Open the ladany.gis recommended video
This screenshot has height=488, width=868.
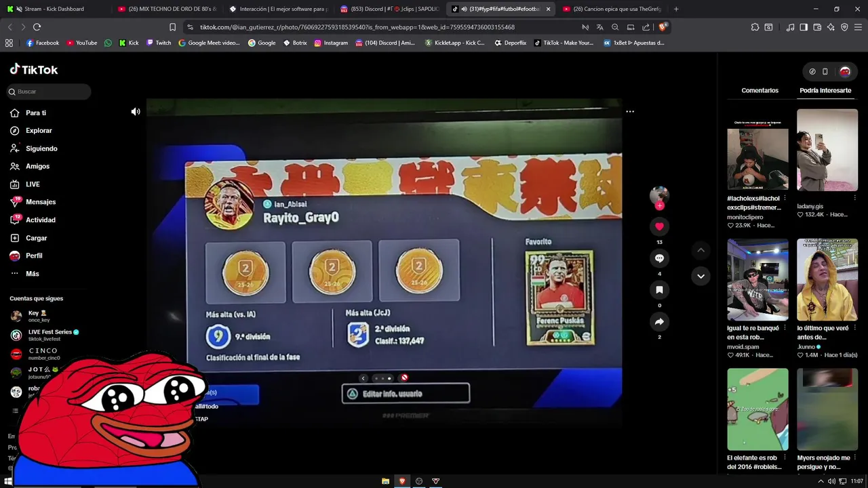827,150
